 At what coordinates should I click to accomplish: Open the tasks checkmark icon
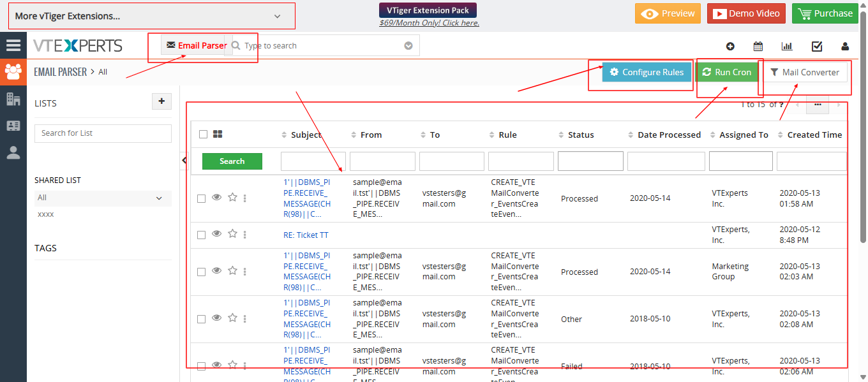[x=816, y=46]
